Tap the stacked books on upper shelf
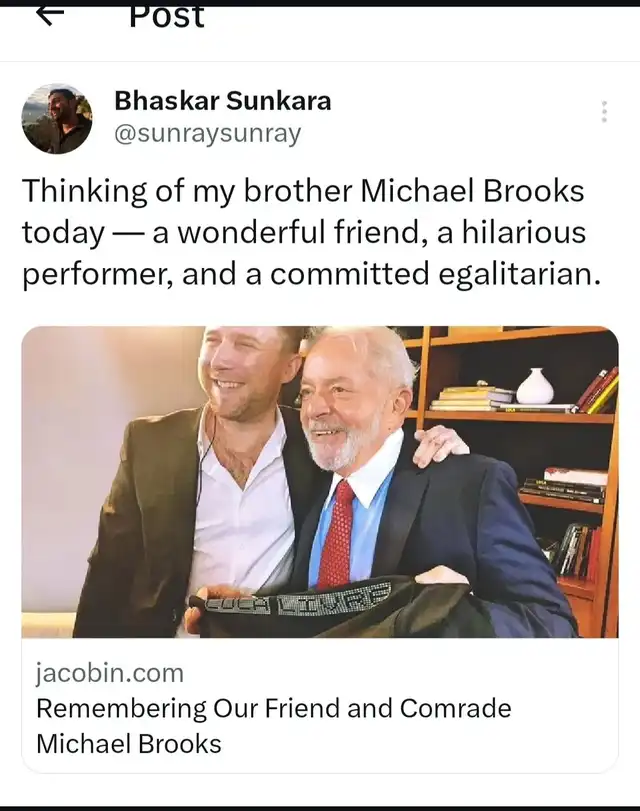The image size is (640, 811). point(471,397)
